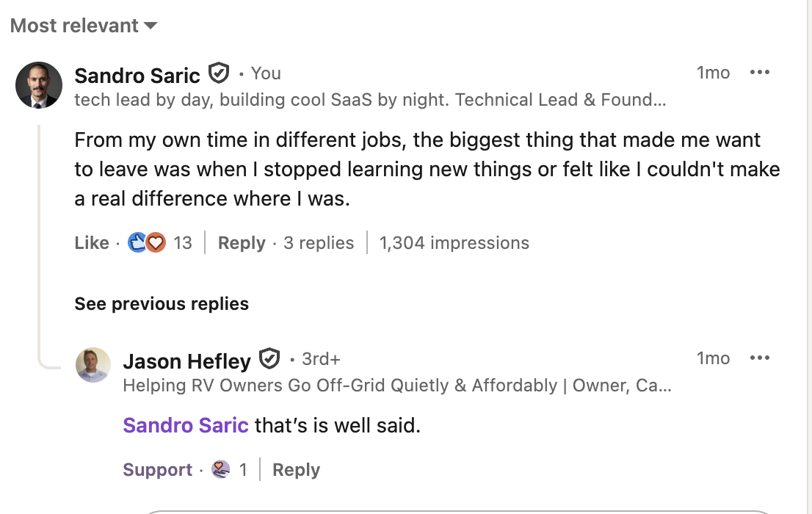Open Sandro Saric's profile name link

[137, 75]
